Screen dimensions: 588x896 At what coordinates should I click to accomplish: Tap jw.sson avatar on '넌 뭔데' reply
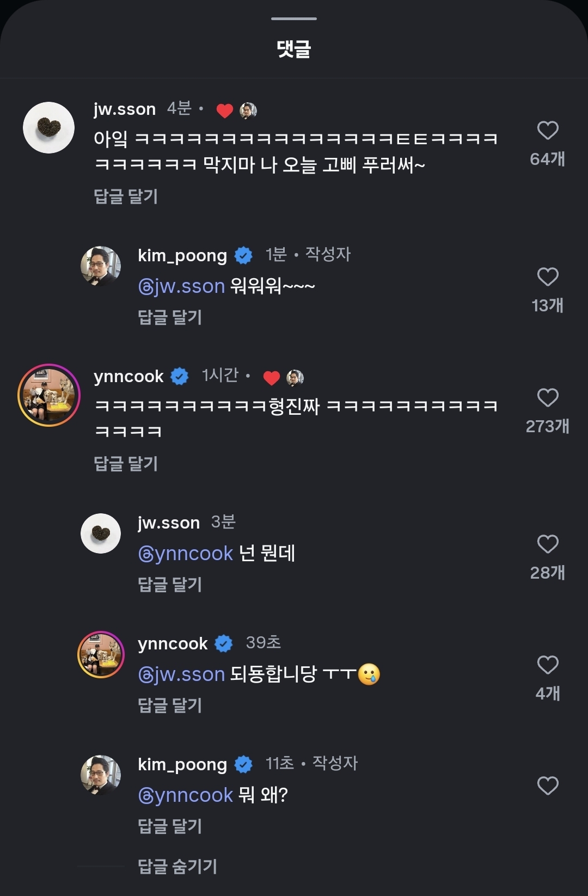tap(101, 533)
